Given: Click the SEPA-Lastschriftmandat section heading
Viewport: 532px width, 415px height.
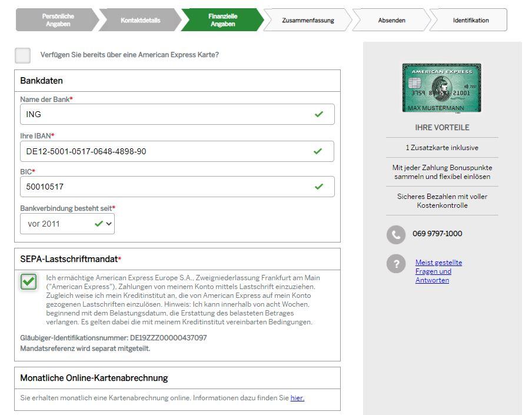Looking at the screenshot, I should (x=71, y=259).
